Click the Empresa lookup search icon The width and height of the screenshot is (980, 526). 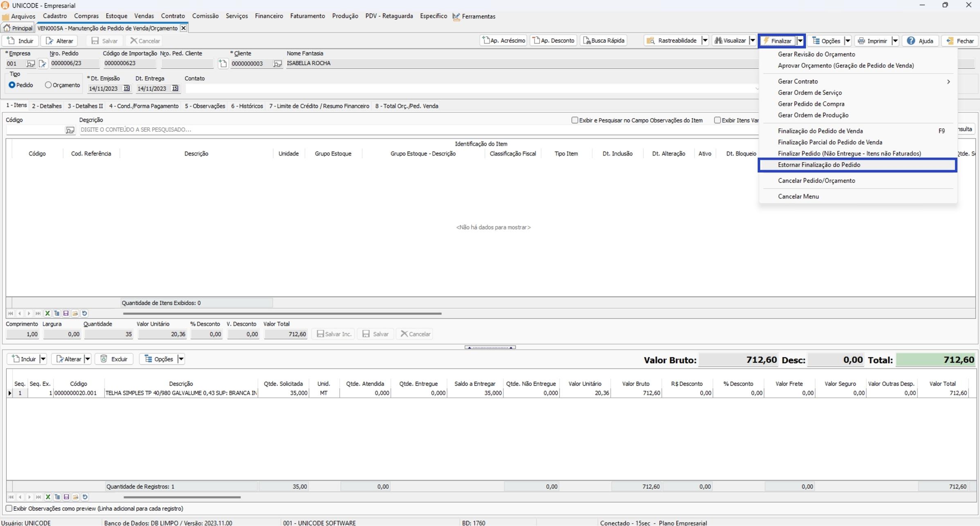[x=30, y=63]
